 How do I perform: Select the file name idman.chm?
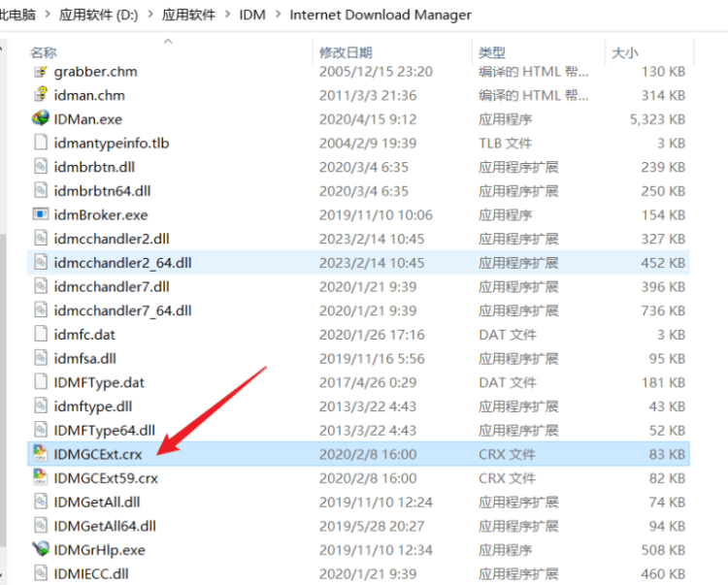[x=89, y=96]
